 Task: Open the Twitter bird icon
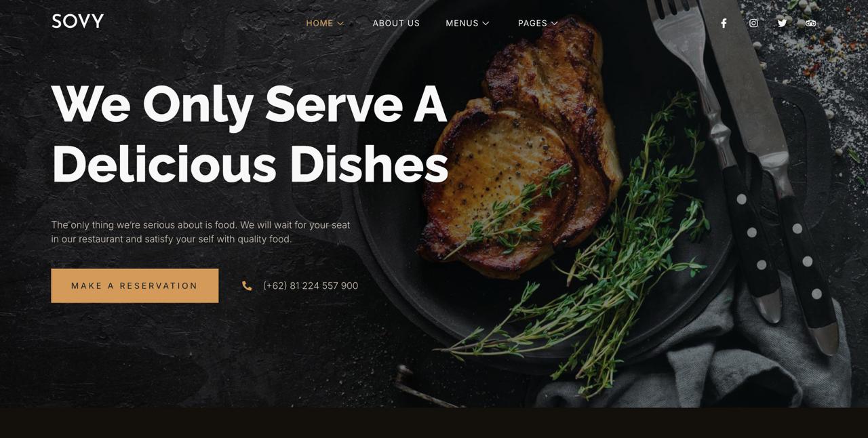click(782, 23)
